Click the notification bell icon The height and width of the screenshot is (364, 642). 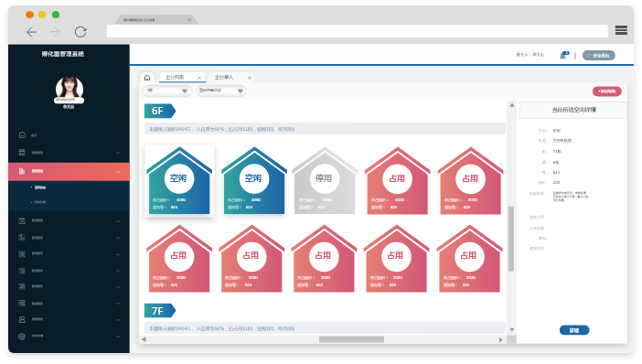point(564,55)
